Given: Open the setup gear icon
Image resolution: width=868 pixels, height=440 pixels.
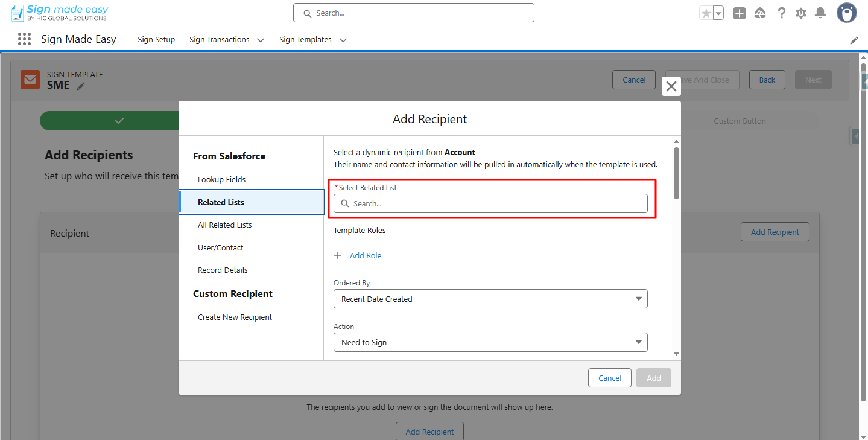Looking at the screenshot, I should click(x=801, y=13).
